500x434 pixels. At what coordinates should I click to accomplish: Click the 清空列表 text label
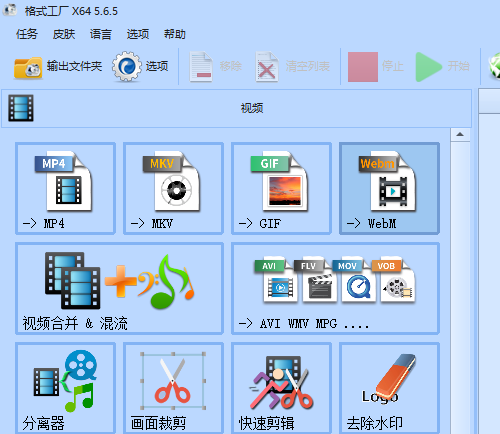(307, 66)
